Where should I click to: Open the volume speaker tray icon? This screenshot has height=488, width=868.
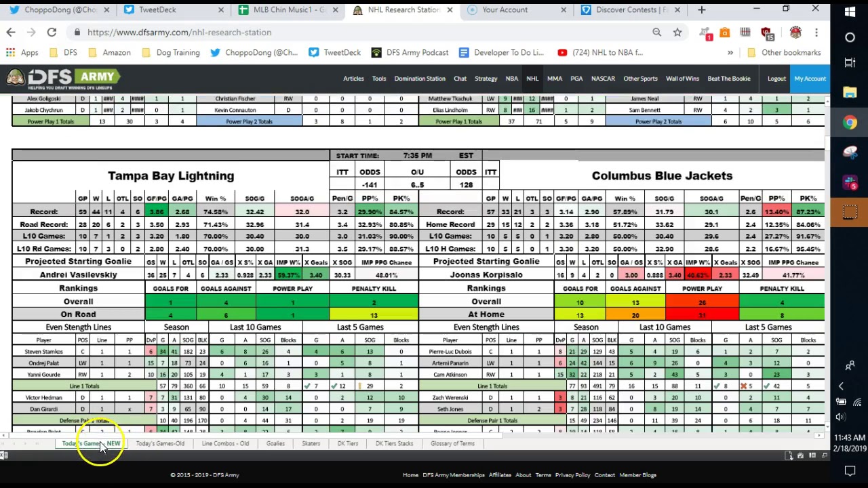(841, 418)
